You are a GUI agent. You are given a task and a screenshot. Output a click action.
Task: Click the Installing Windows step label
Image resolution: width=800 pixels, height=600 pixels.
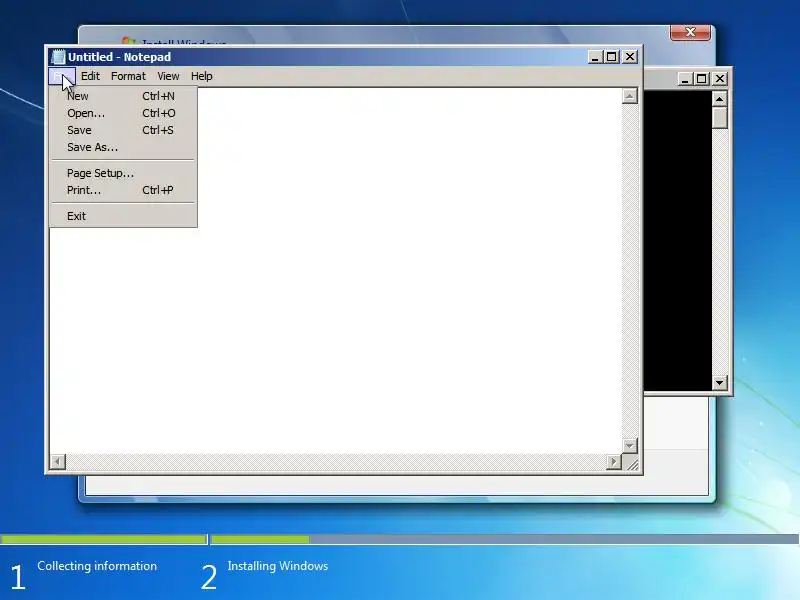[x=278, y=566]
